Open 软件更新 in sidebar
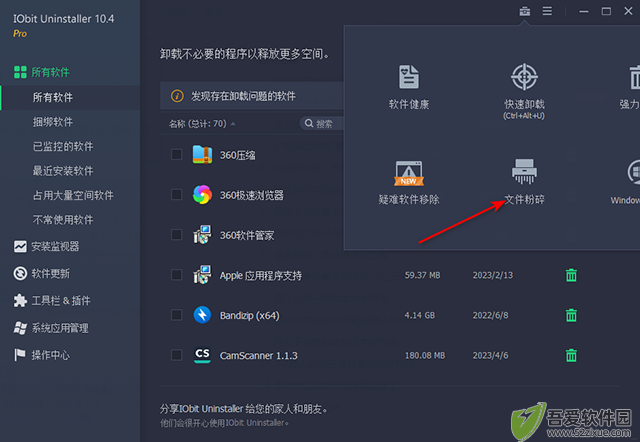 pos(42,273)
